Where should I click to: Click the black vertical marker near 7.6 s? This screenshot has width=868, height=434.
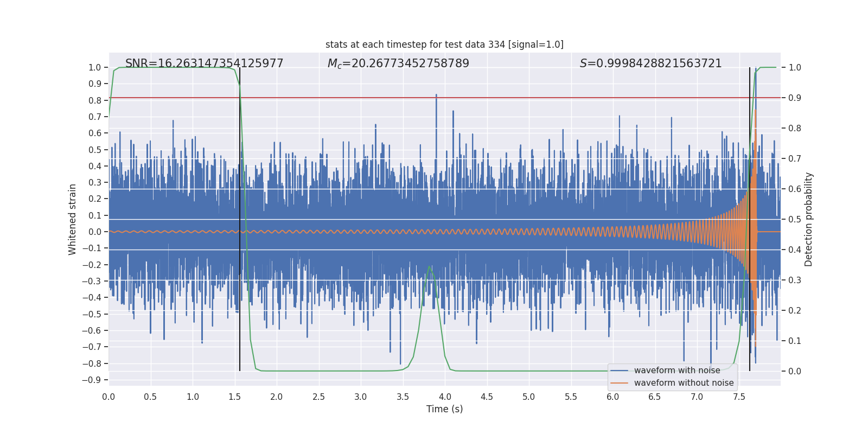click(750, 217)
